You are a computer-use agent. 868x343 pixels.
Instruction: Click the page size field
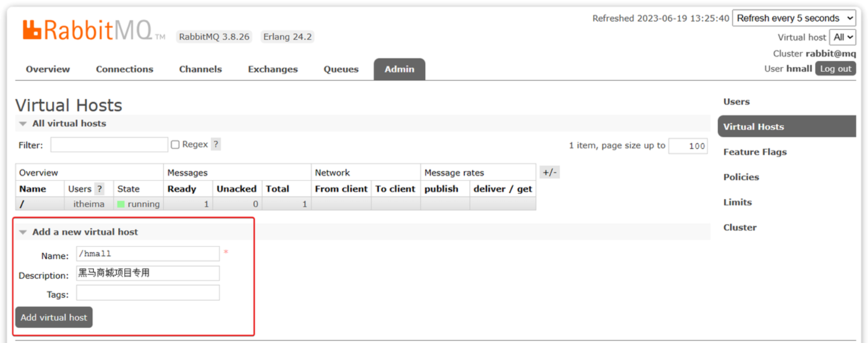[688, 146]
